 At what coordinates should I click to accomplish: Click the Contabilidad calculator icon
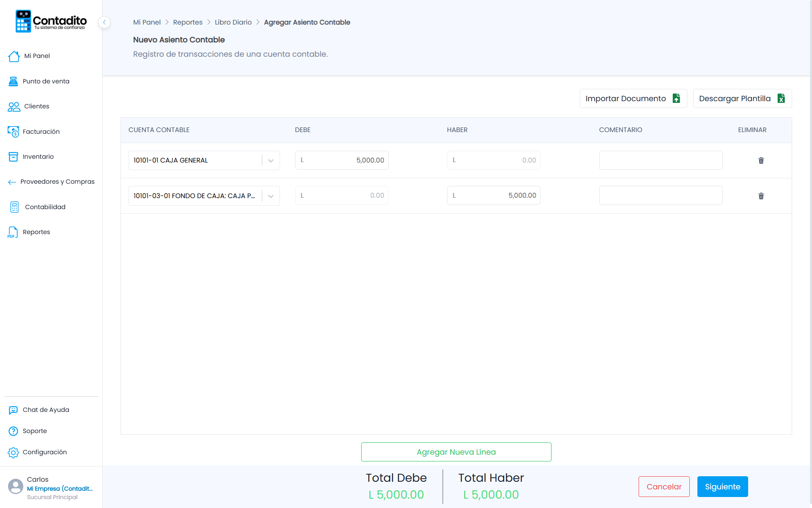pyautogui.click(x=14, y=207)
